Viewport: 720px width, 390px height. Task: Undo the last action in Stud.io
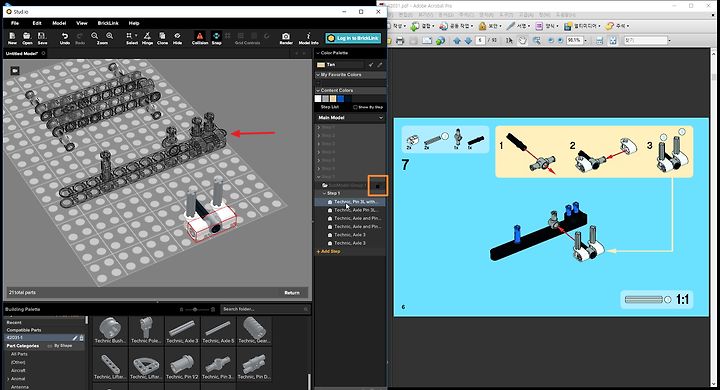pyautogui.click(x=65, y=38)
